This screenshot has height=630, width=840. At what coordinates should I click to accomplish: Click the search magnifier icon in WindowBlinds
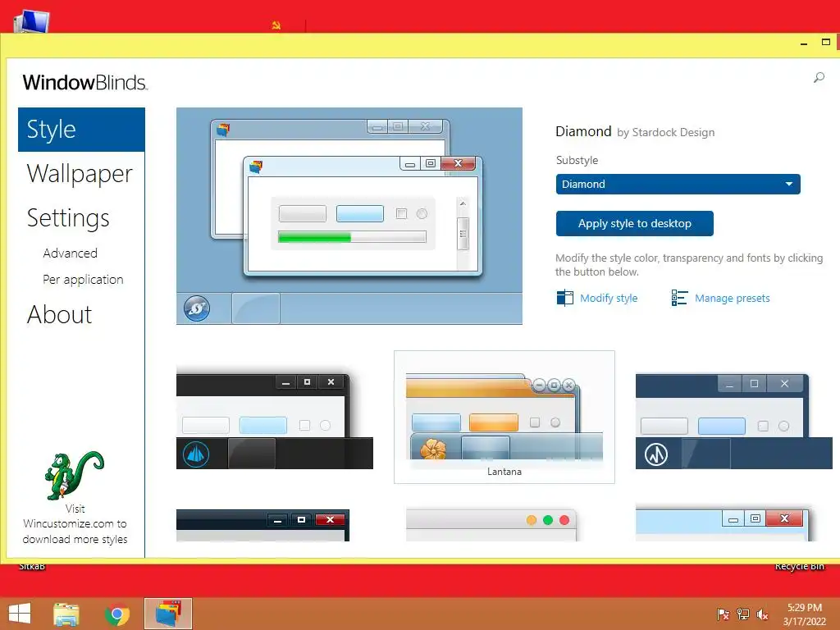coord(819,78)
